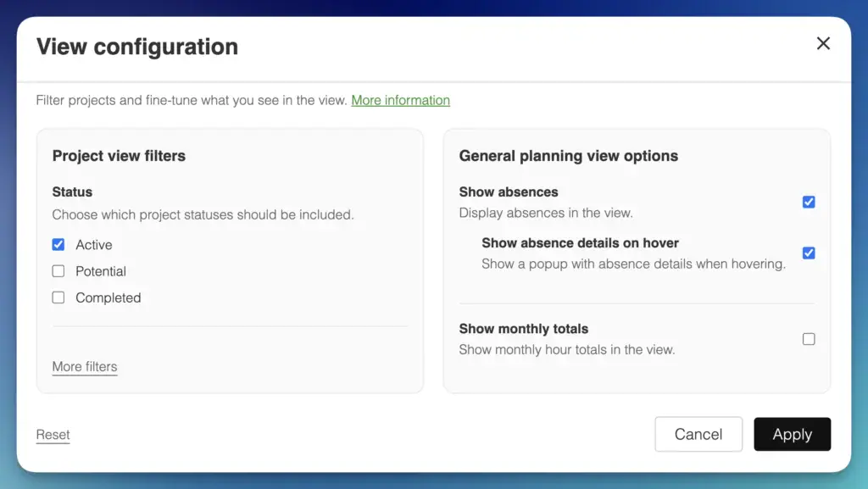This screenshot has height=489, width=868.
Task: Confirm settings with the Apply button
Action: click(792, 434)
